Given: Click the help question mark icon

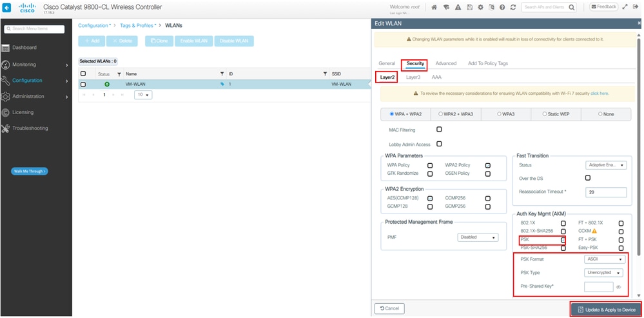Looking at the screenshot, I should click(502, 7).
